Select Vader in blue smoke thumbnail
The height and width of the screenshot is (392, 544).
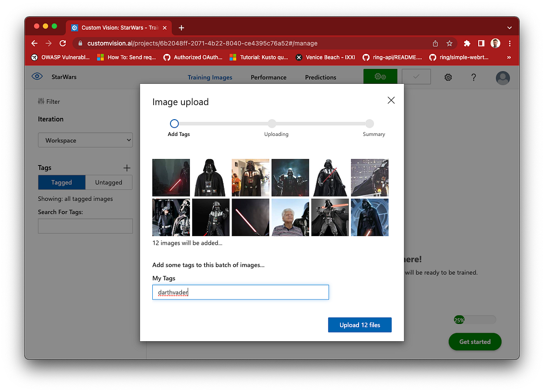[290, 178]
